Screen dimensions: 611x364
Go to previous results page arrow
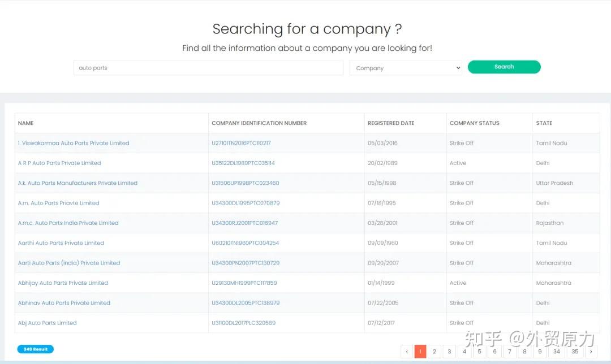pos(407,352)
